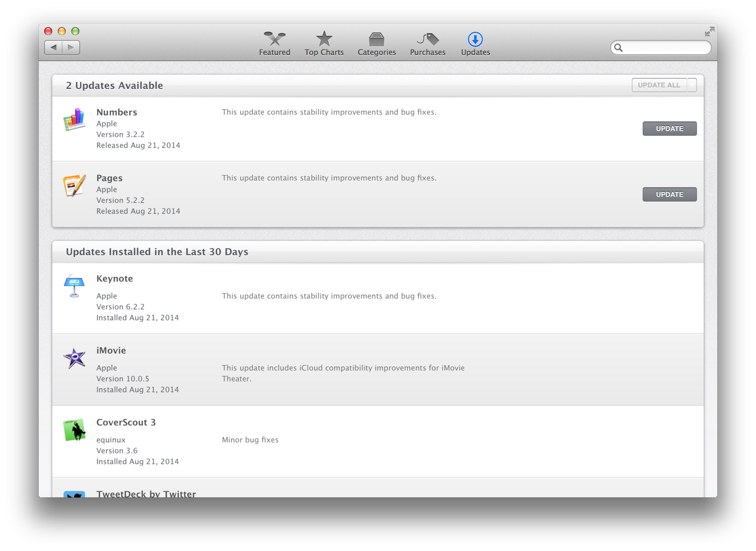Viewport: 756px width, 551px height.
Task: Click the iMovie iCloud compatibility description
Action: tap(343, 373)
